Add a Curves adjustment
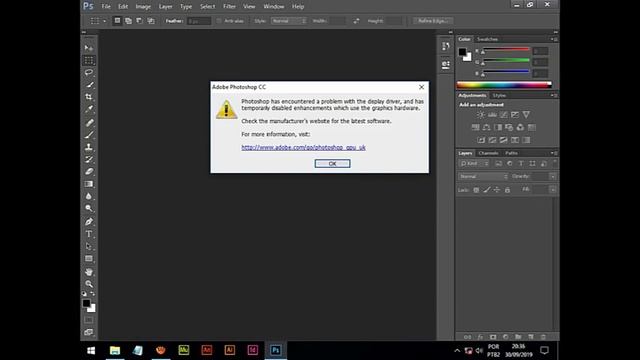The image size is (640, 360). pyautogui.click(x=504, y=115)
